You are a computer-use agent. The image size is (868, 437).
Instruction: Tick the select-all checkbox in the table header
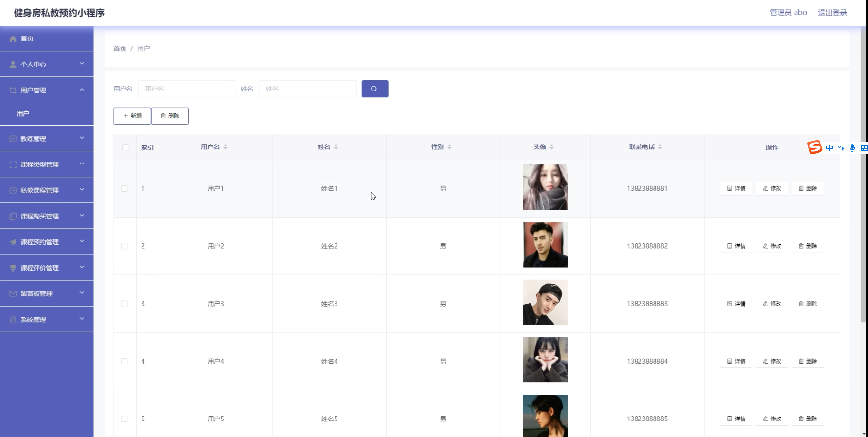[x=125, y=147]
